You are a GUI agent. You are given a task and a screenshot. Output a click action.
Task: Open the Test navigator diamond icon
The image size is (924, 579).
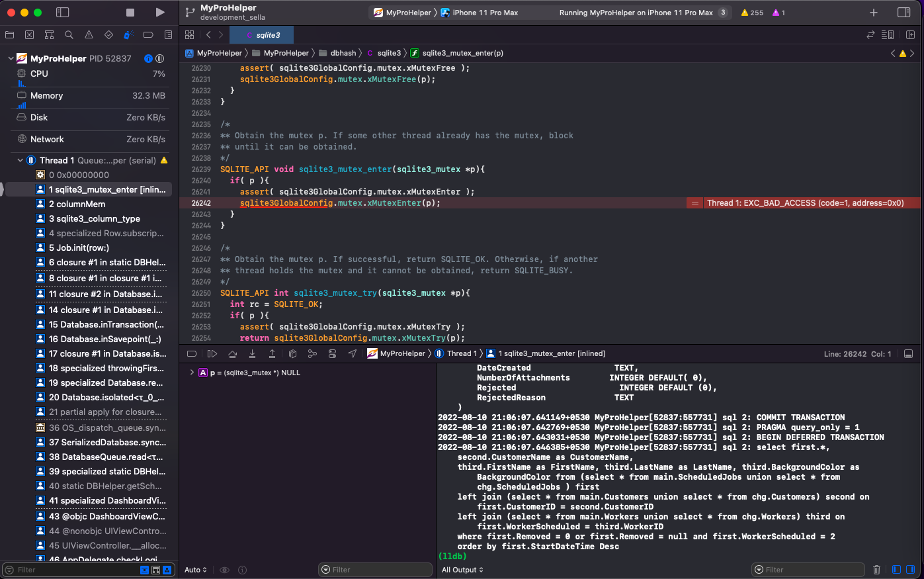pyautogui.click(x=108, y=35)
